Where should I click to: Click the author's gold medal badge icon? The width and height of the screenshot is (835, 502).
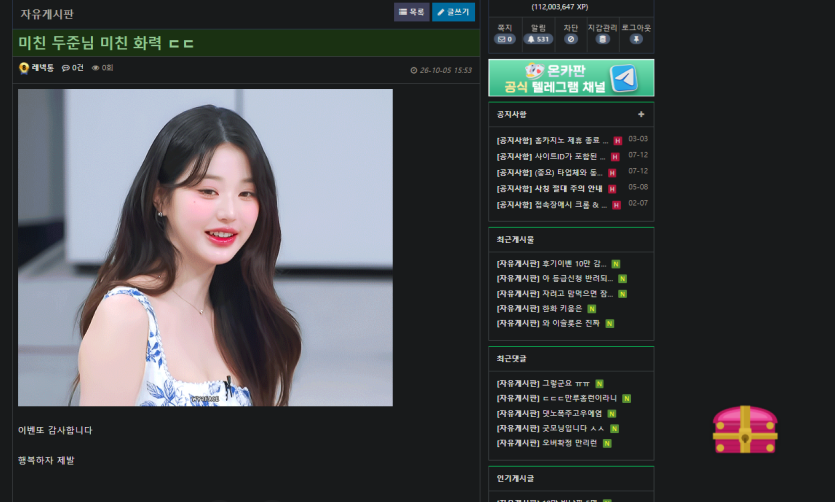(x=24, y=68)
